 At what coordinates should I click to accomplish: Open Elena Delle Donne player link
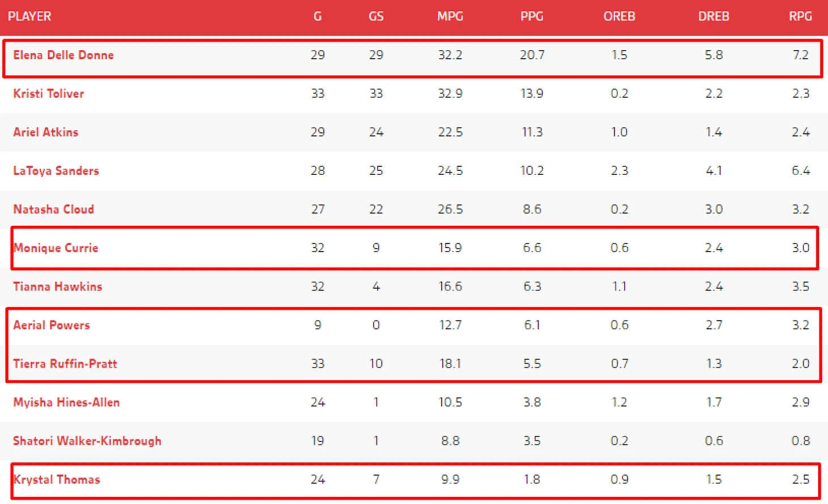(64, 55)
